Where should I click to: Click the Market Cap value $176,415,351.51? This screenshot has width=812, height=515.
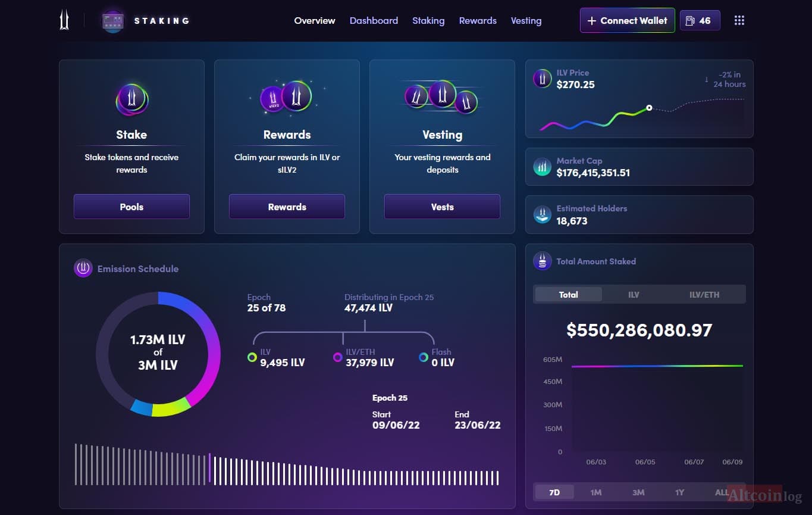click(593, 173)
